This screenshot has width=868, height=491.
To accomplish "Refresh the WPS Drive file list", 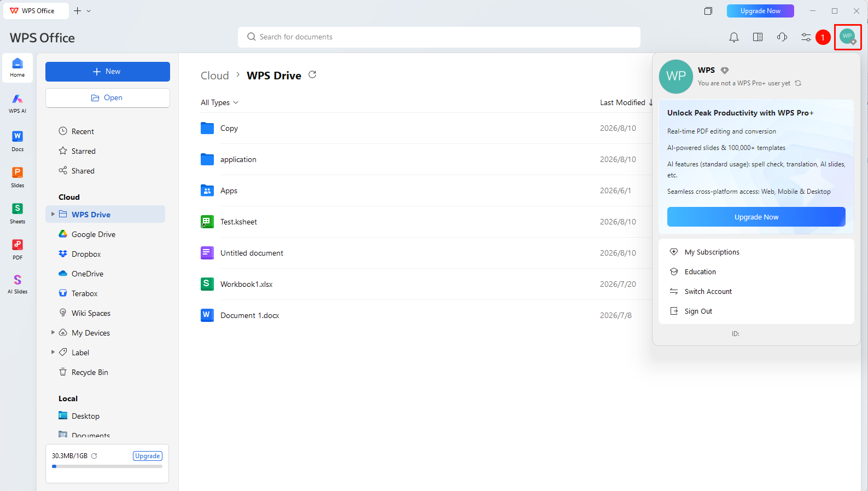I will (x=312, y=74).
